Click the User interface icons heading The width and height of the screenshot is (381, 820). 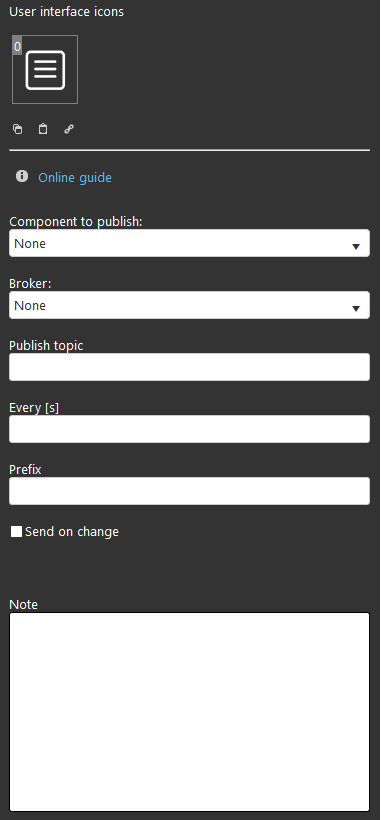click(66, 12)
